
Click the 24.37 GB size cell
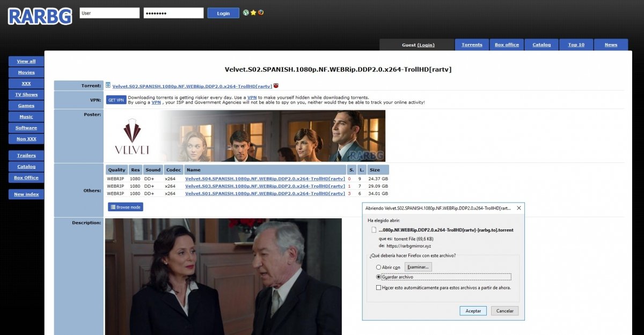[378, 178]
